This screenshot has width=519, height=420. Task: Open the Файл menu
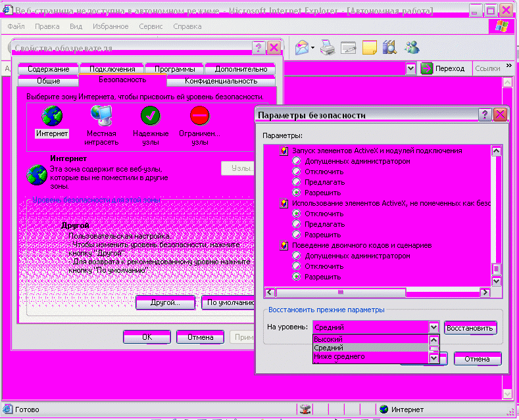click(16, 26)
